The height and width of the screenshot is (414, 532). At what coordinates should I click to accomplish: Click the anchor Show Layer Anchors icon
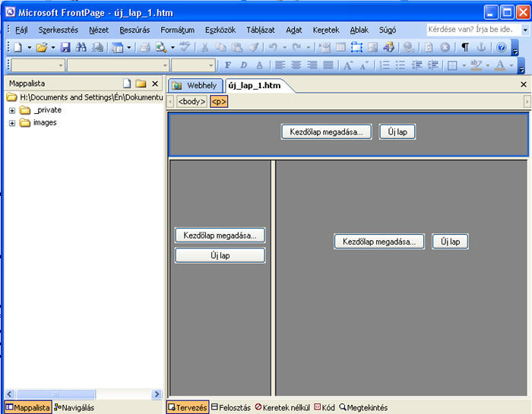481,47
